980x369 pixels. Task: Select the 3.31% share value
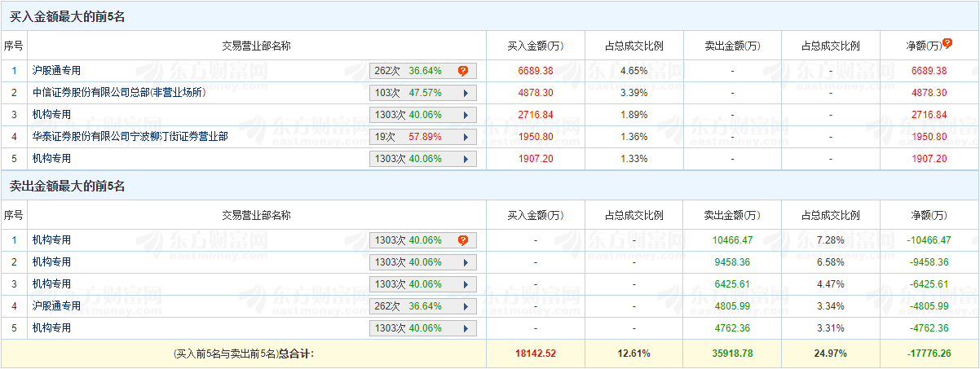(831, 328)
